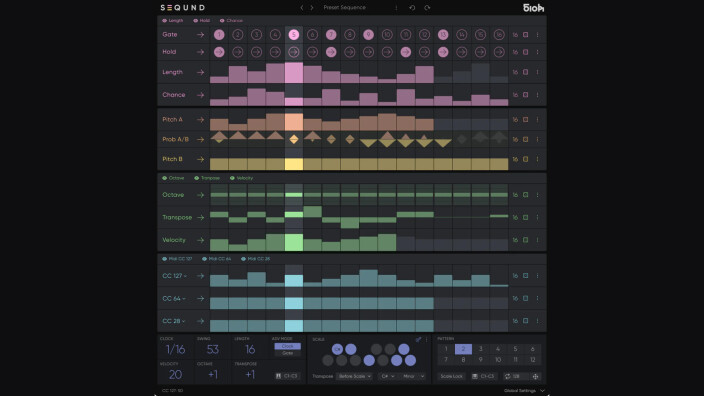Undo the last edit

[412, 8]
